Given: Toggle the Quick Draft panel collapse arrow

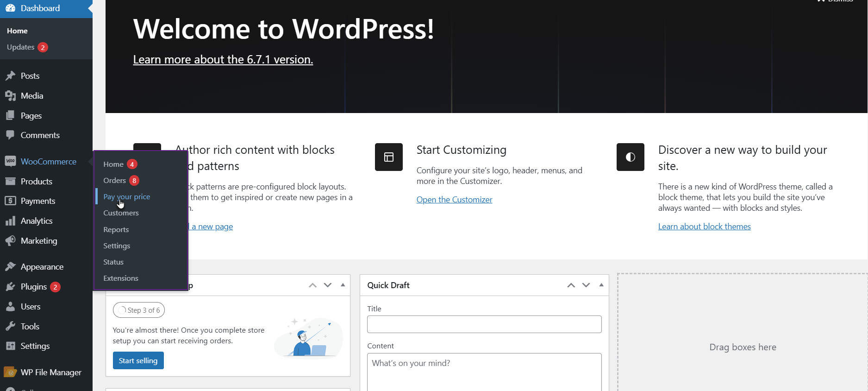Looking at the screenshot, I should click(601, 285).
